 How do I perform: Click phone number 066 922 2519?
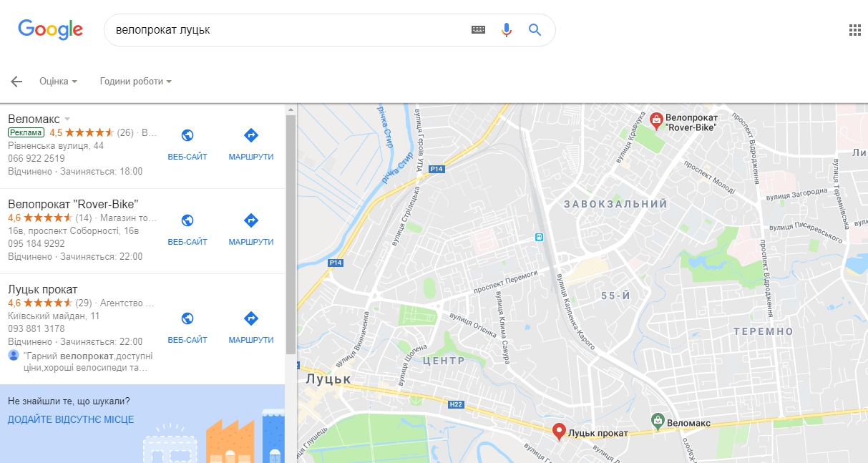point(36,158)
